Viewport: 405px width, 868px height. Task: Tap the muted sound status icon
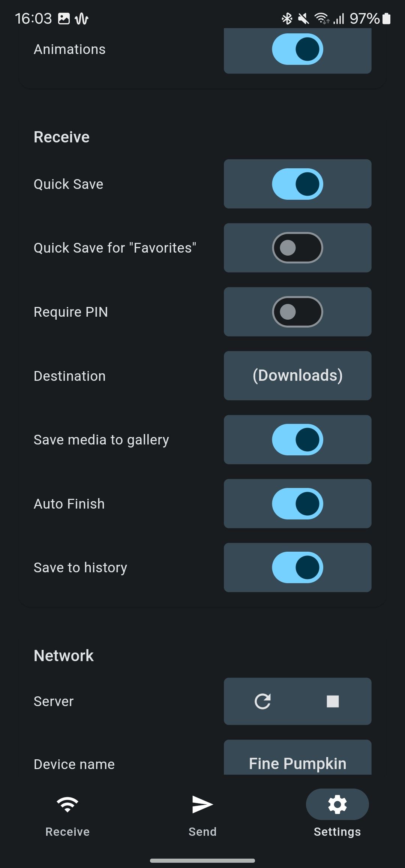point(303,18)
